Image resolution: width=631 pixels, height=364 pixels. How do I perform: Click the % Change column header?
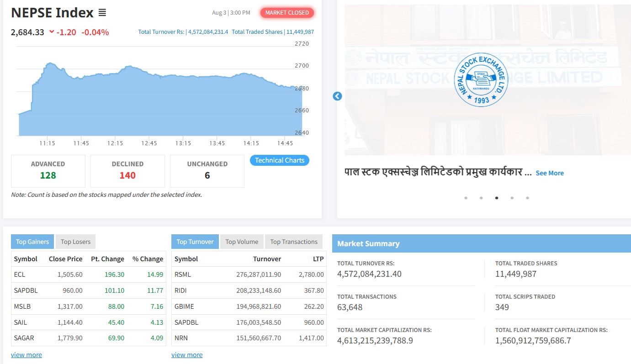click(148, 259)
